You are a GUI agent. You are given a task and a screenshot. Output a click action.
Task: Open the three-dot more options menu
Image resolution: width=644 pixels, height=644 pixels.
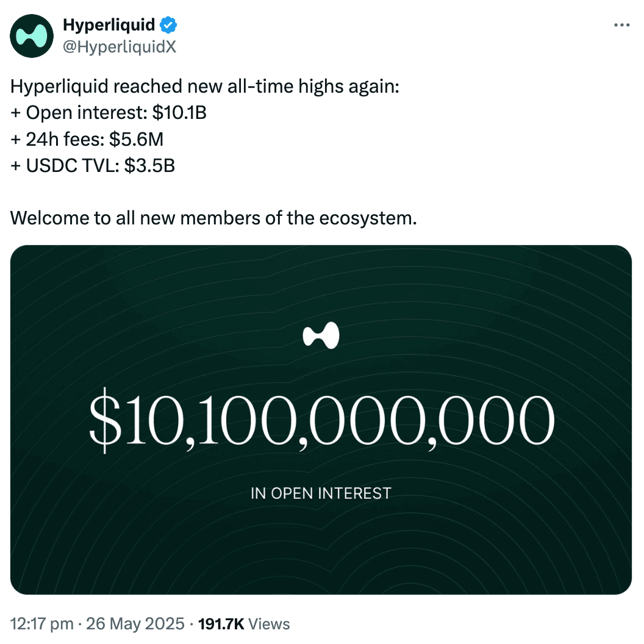point(622,25)
